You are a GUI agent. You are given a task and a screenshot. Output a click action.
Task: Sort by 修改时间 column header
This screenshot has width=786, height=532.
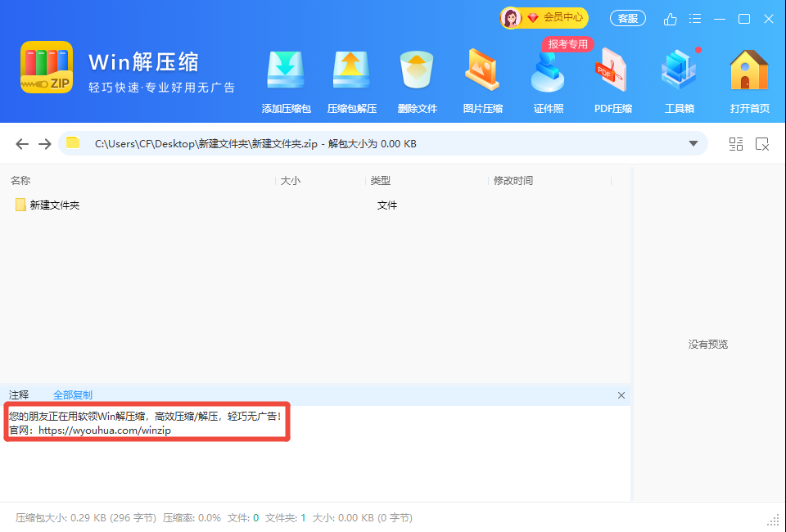(x=513, y=180)
